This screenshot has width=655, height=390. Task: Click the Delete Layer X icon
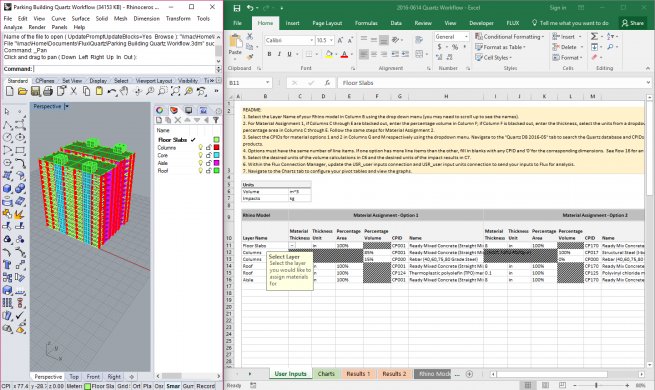click(x=178, y=120)
